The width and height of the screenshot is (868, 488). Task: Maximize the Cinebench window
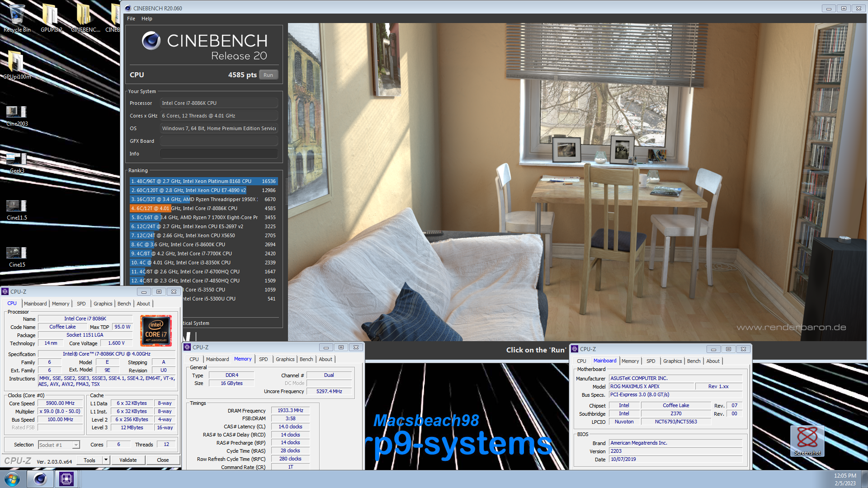click(x=844, y=8)
